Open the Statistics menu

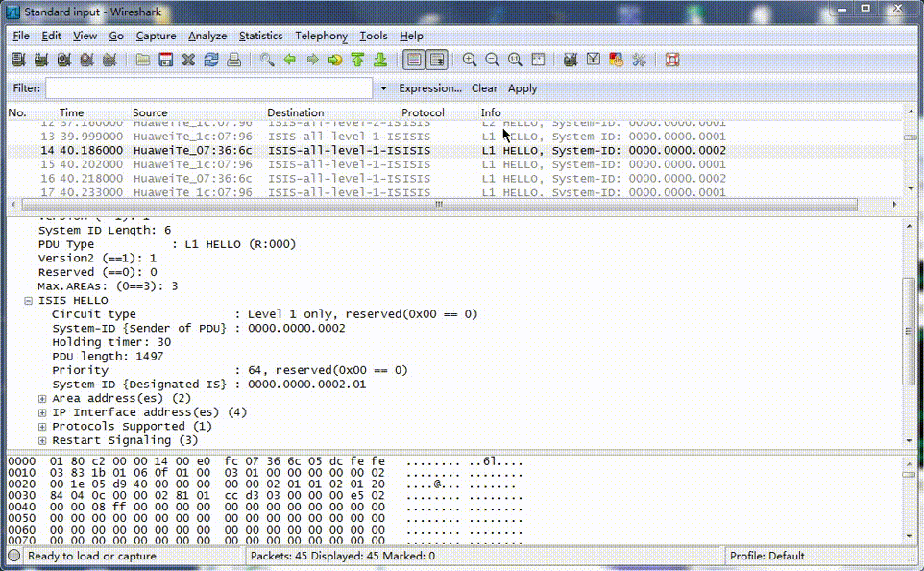pyautogui.click(x=260, y=36)
